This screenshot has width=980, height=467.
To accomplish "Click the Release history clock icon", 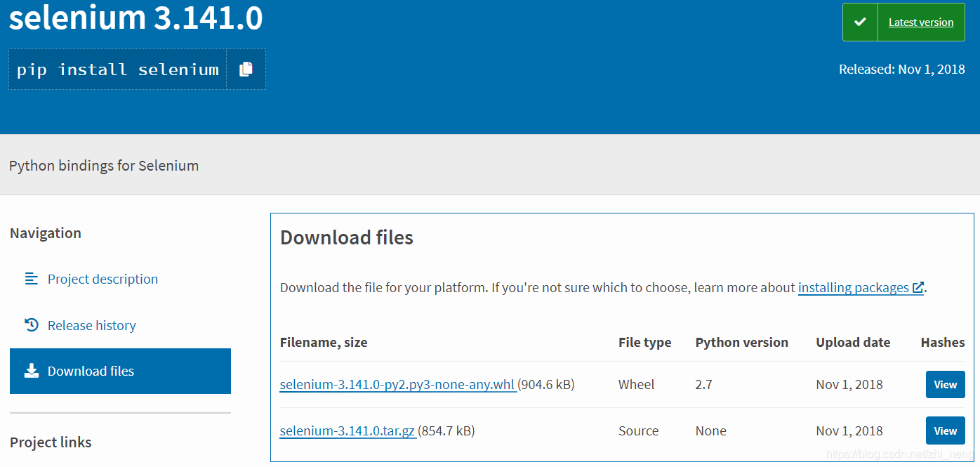I will point(32,325).
